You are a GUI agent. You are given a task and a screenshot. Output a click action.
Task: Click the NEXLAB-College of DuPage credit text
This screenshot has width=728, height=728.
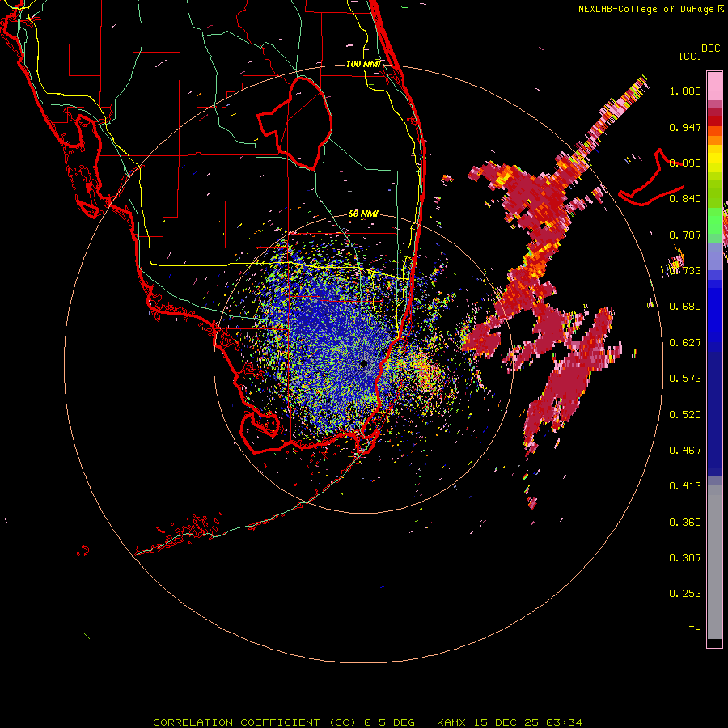[645, 9]
